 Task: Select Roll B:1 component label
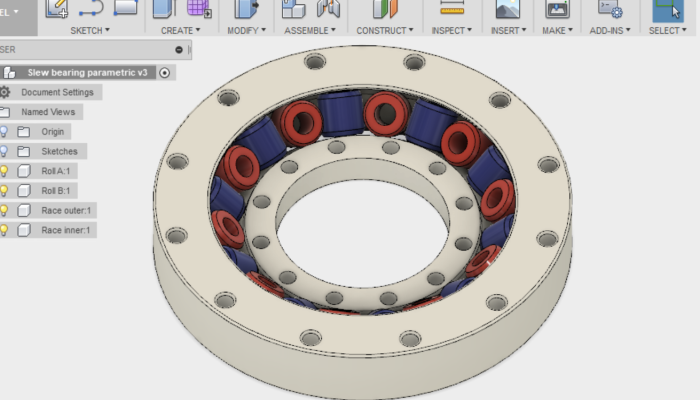click(56, 191)
